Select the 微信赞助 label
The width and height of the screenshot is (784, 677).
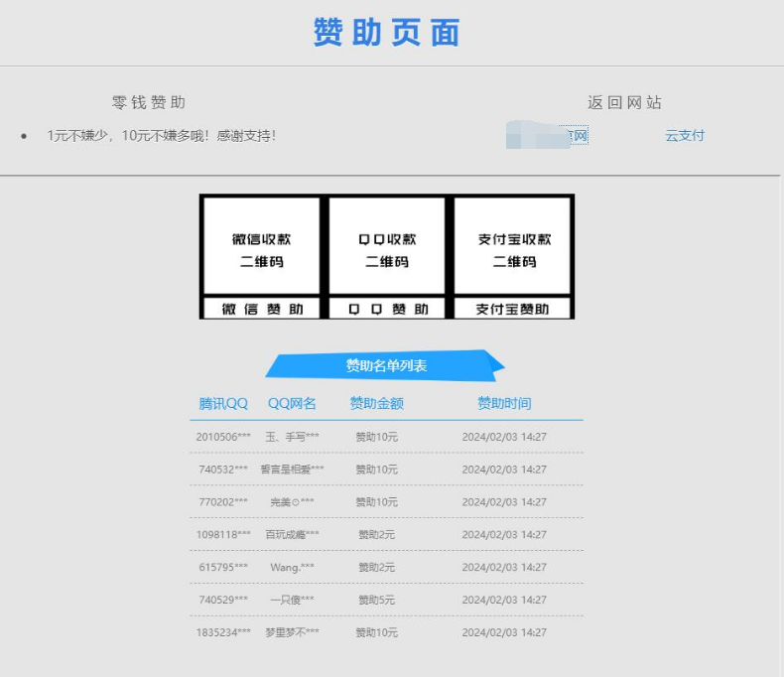pos(262,309)
